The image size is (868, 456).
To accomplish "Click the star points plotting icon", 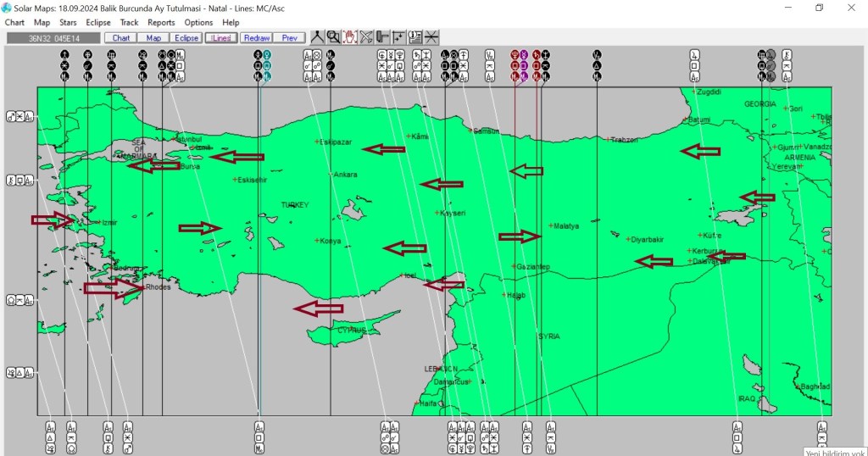I will point(398,37).
